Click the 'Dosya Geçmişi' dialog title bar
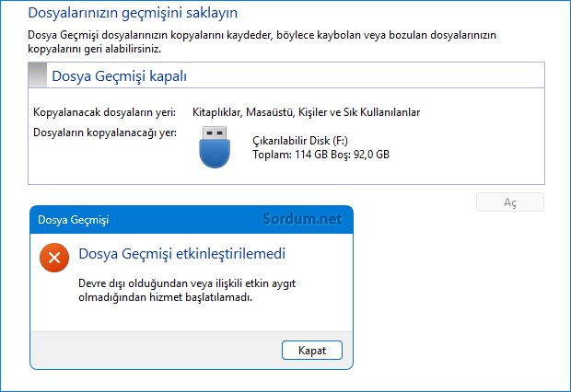Screen dimensions: 571x392 coord(192,220)
